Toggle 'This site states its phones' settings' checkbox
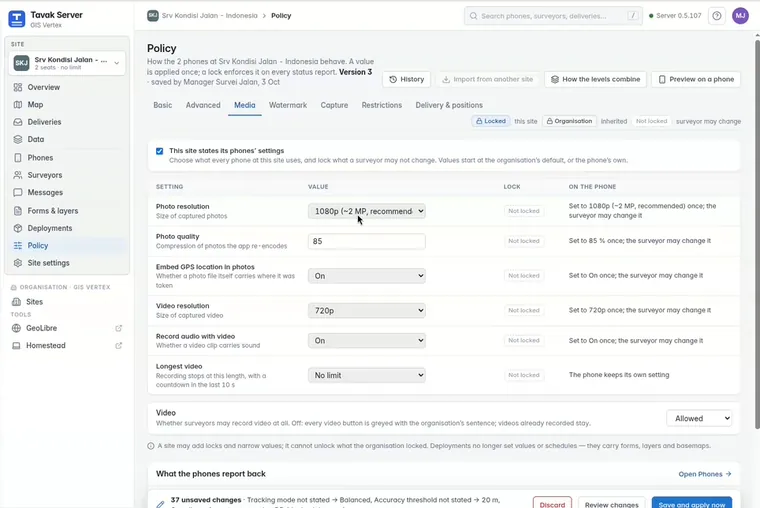 pos(159,151)
